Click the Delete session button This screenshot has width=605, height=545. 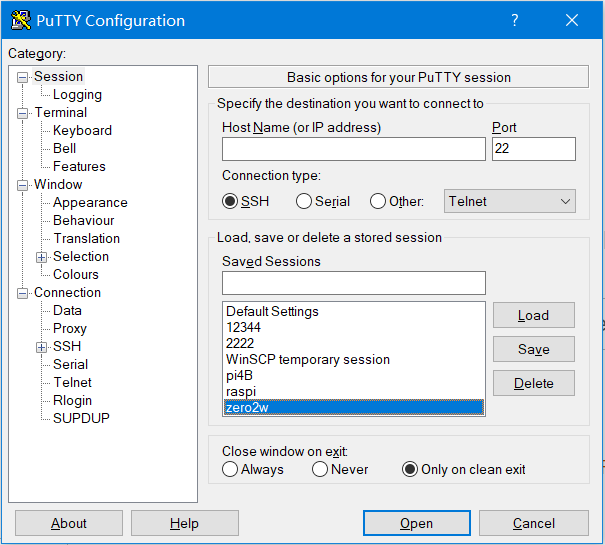[534, 383]
